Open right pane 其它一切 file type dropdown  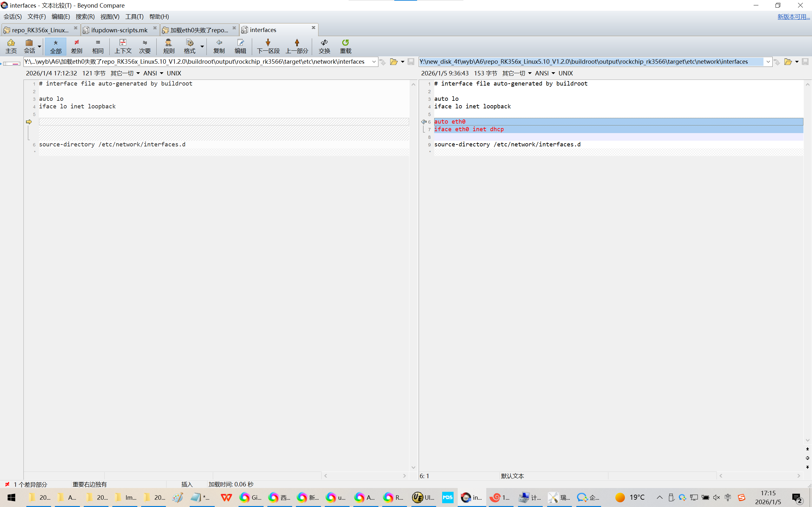[517, 73]
